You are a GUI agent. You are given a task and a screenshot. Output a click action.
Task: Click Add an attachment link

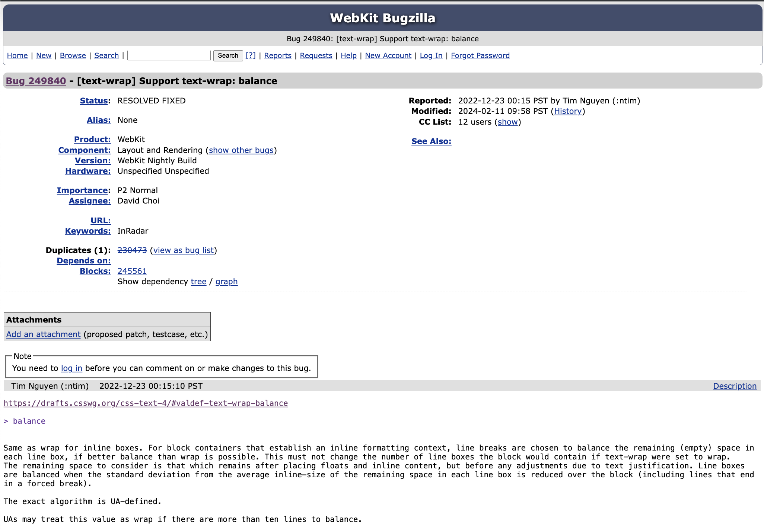point(43,334)
